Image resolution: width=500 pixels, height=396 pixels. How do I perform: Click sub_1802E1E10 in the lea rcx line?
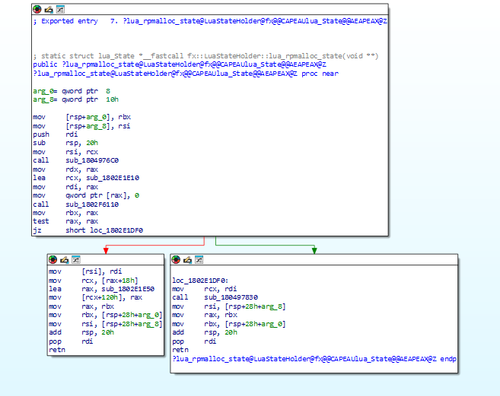tap(113, 178)
